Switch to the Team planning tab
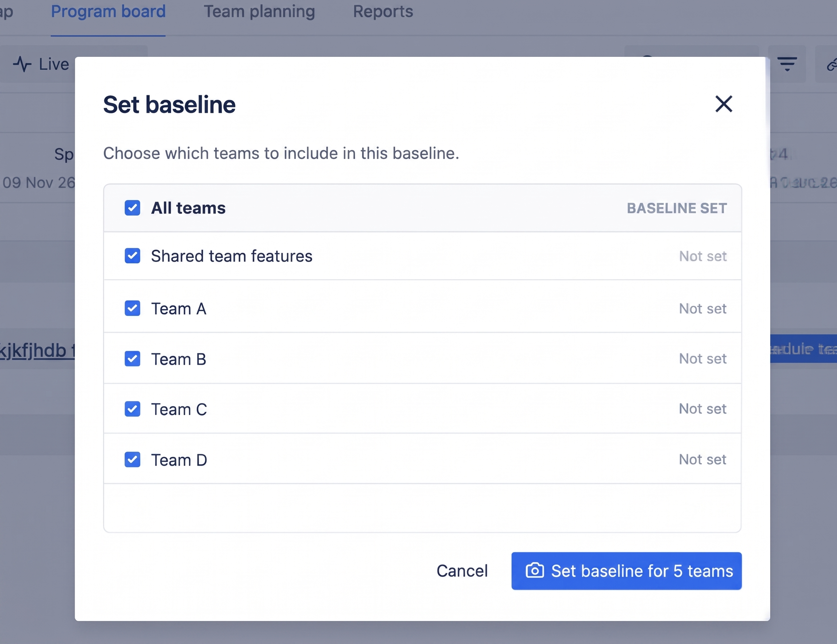The width and height of the screenshot is (837, 644). (259, 11)
